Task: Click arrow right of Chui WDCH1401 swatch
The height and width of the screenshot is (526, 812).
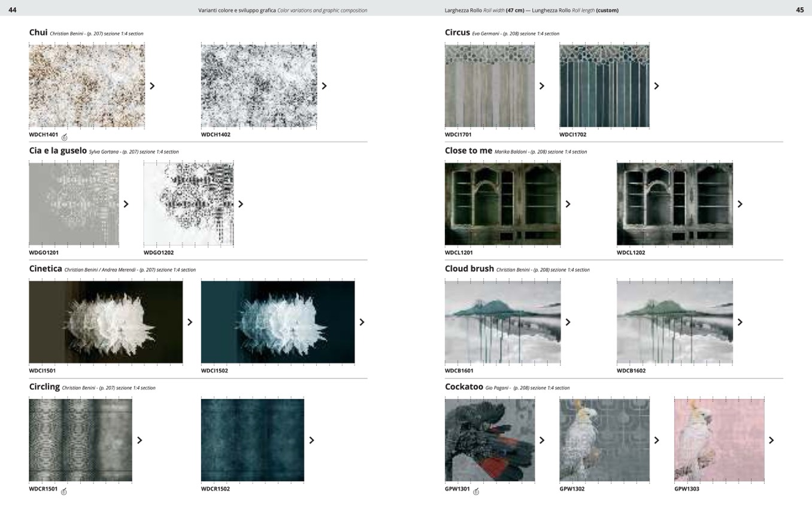Action: coord(152,86)
